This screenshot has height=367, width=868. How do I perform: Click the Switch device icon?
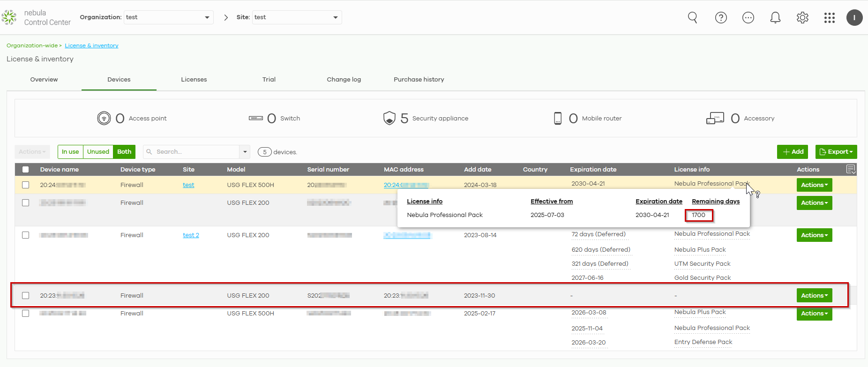point(255,118)
